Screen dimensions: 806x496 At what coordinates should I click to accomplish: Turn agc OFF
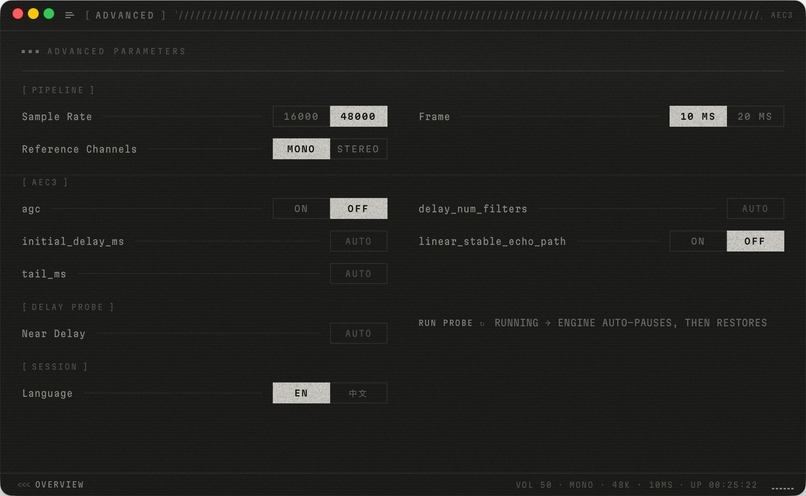[x=358, y=209]
